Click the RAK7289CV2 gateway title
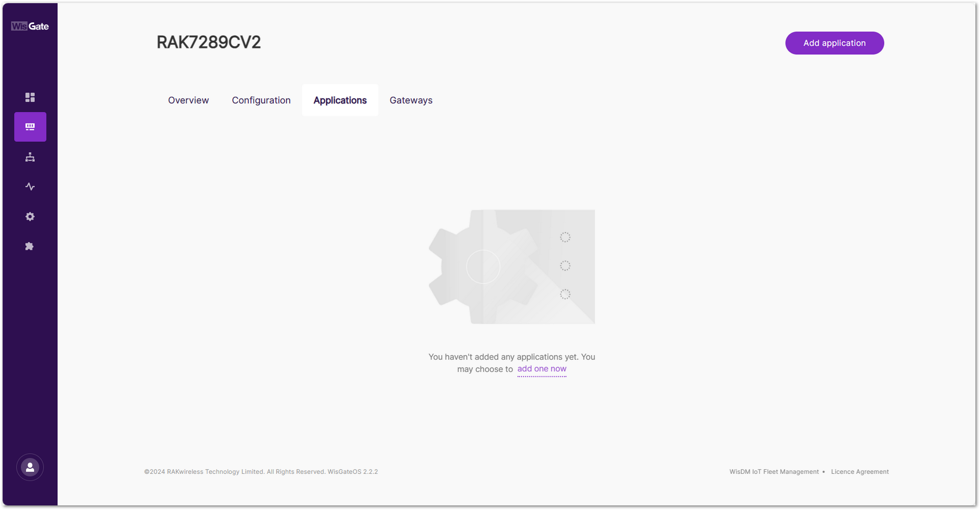Image resolution: width=980 pixels, height=510 pixels. coord(209,42)
